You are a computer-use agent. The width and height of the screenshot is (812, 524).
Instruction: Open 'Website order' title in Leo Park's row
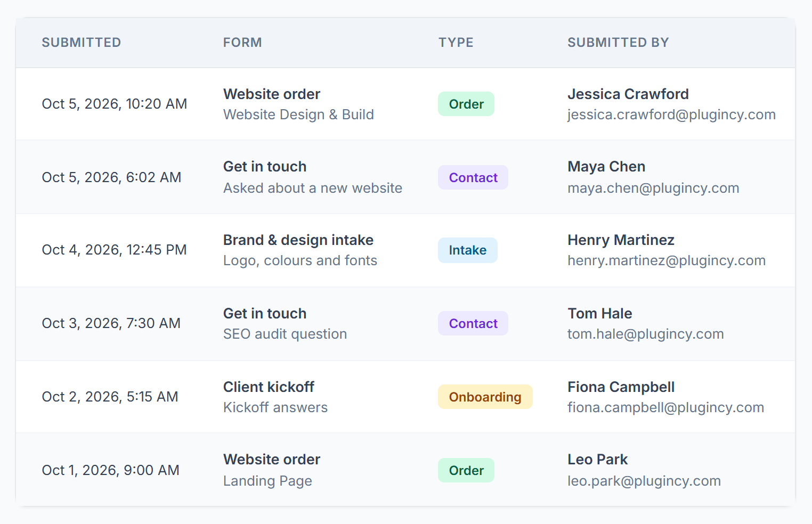pyautogui.click(x=272, y=460)
